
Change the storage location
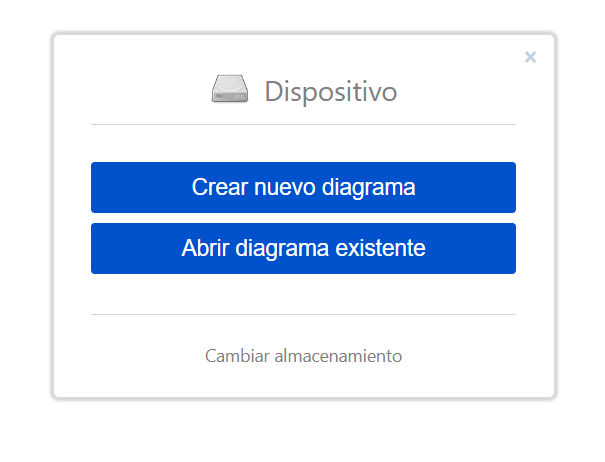click(x=303, y=355)
